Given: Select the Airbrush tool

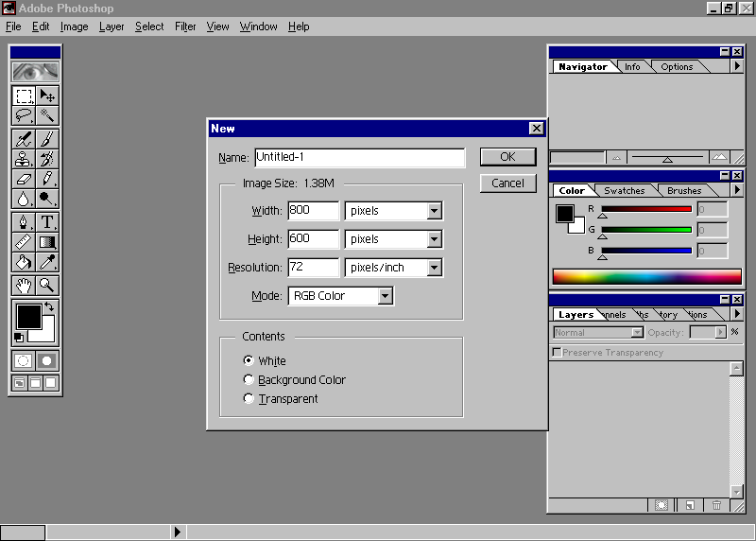Looking at the screenshot, I should [23, 139].
